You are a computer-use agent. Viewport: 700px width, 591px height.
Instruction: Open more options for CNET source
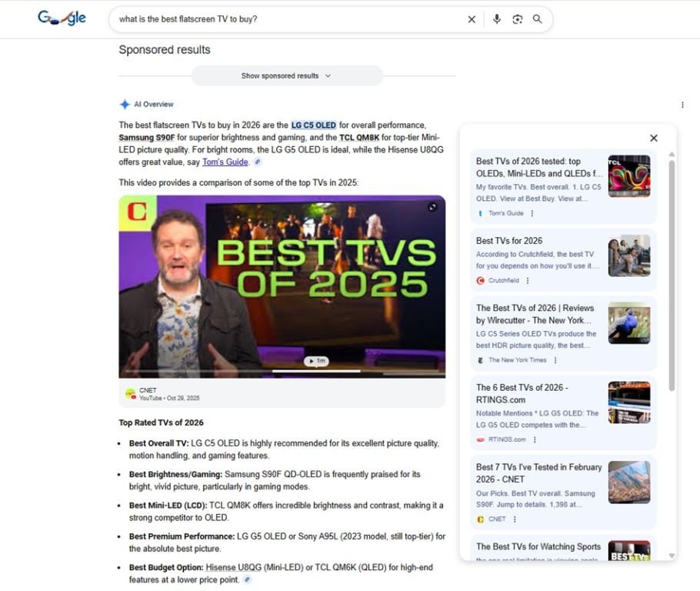pyautogui.click(x=515, y=519)
